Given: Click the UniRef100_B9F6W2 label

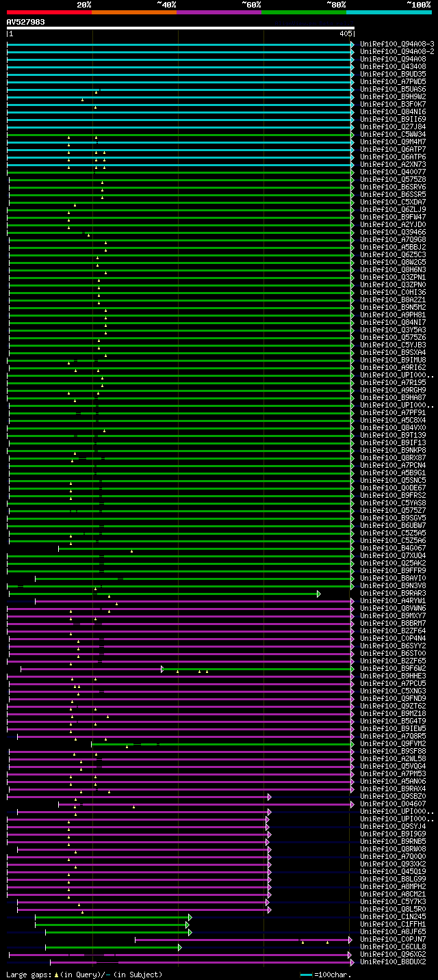Looking at the screenshot, I should click(393, 668).
